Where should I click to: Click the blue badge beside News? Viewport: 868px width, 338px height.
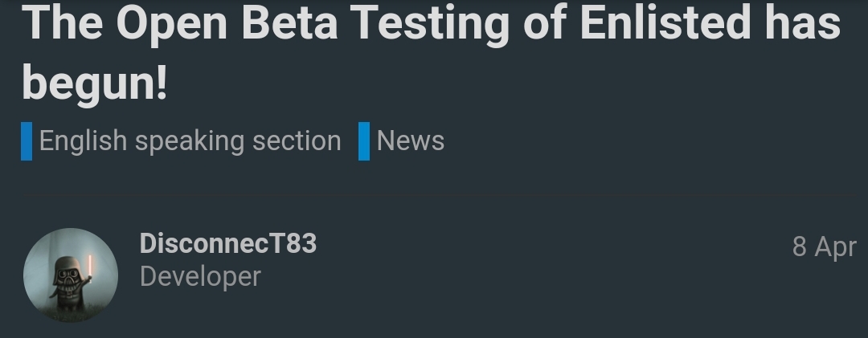point(364,141)
